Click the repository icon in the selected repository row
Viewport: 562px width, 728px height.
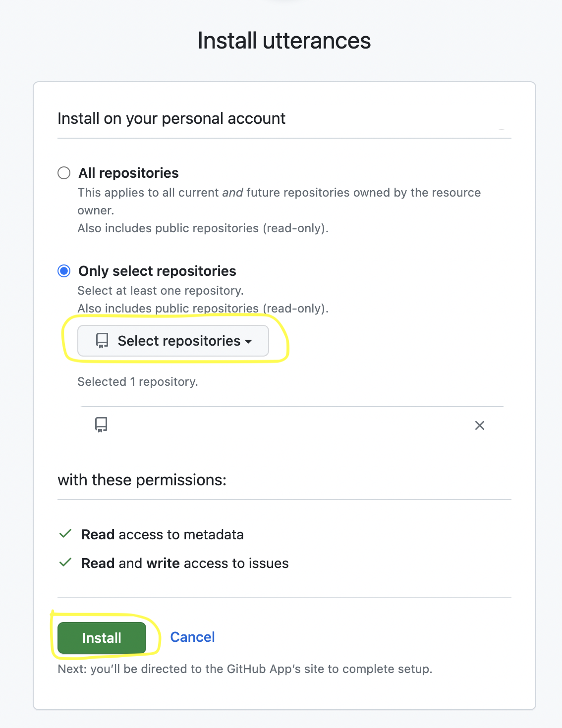click(x=101, y=424)
